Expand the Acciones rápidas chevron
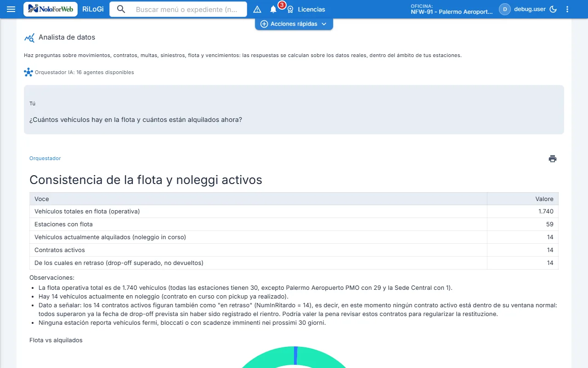The width and height of the screenshot is (588, 368). point(324,24)
